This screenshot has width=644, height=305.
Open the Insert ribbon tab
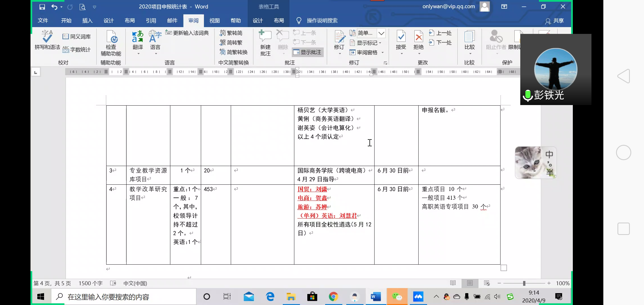[x=87, y=21]
